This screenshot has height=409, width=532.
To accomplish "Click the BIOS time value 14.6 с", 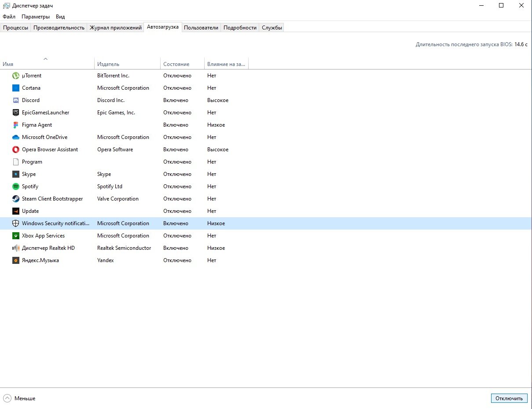I will coord(521,44).
